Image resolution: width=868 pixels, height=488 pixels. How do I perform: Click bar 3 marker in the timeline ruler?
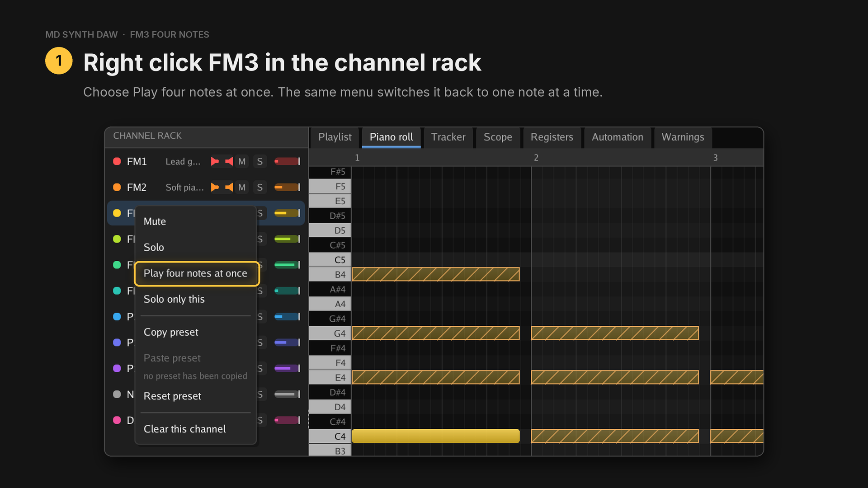click(x=715, y=158)
